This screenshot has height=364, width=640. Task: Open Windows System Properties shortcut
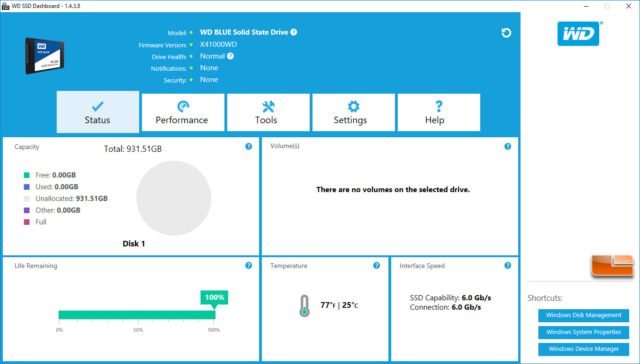tap(584, 332)
